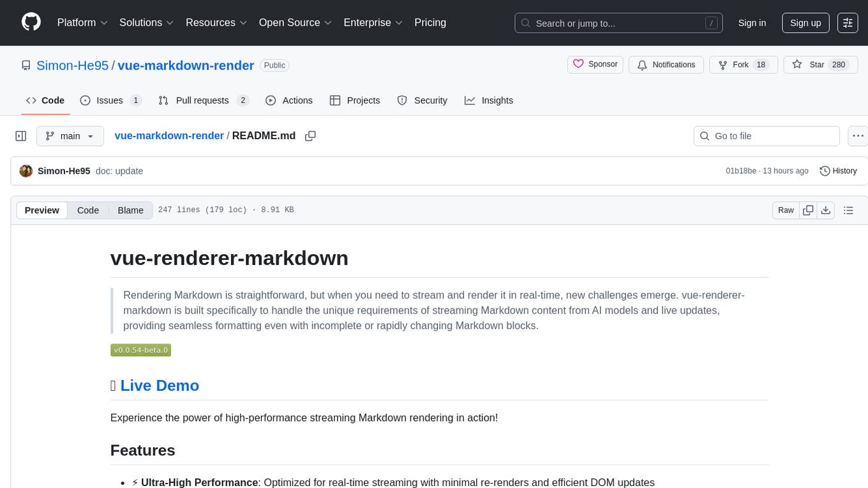Sponsor this repository with the heart button
The height and width of the screenshot is (488, 868).
click(595, 65)
